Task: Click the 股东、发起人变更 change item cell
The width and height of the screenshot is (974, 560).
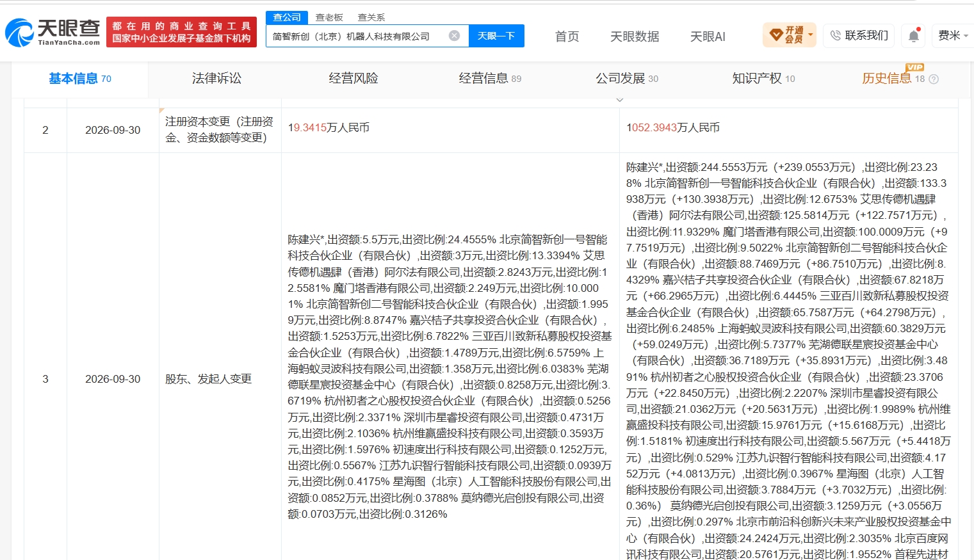Action: tap(209, 379)
